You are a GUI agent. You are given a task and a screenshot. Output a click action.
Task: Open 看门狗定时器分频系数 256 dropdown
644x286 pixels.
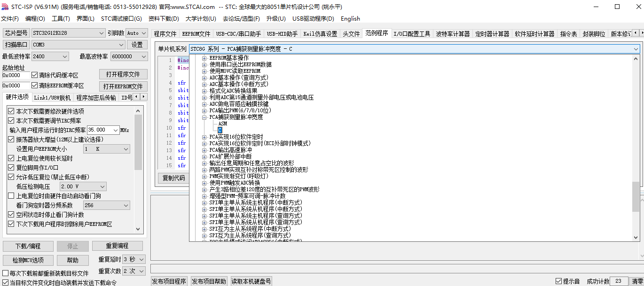click(x=107, y=205)
